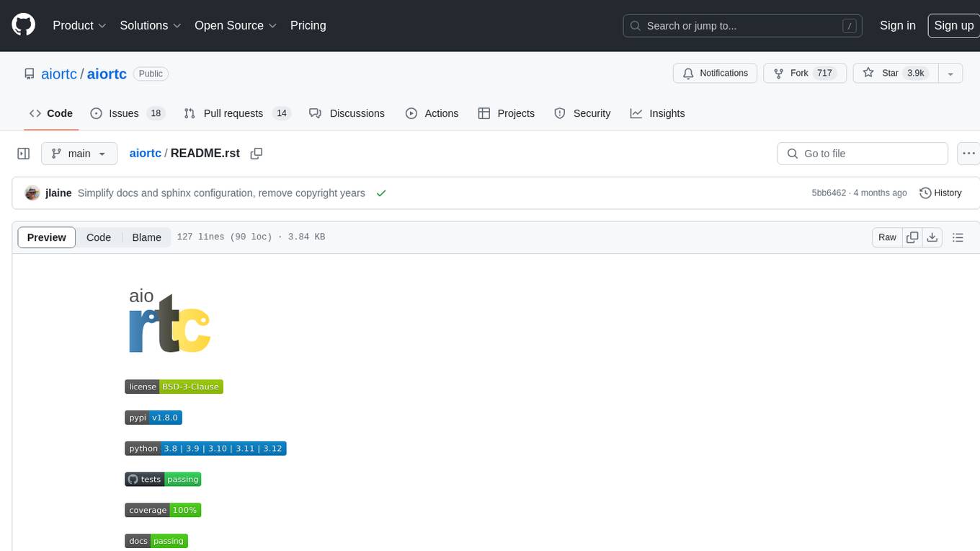Click the Pull requests count 14
This screenshot has width=980, height=551.
pos(282,113)
